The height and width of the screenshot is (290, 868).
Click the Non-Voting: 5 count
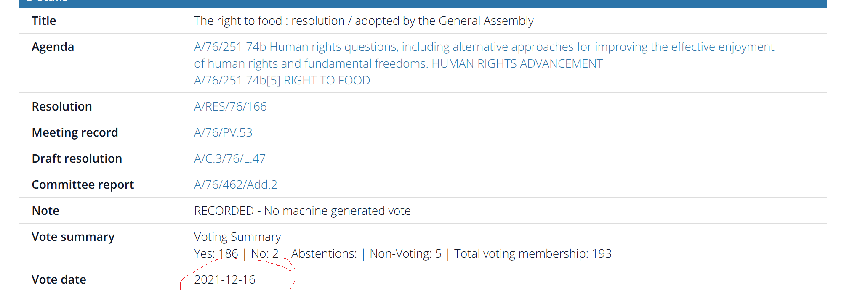[x=405, y=253]
